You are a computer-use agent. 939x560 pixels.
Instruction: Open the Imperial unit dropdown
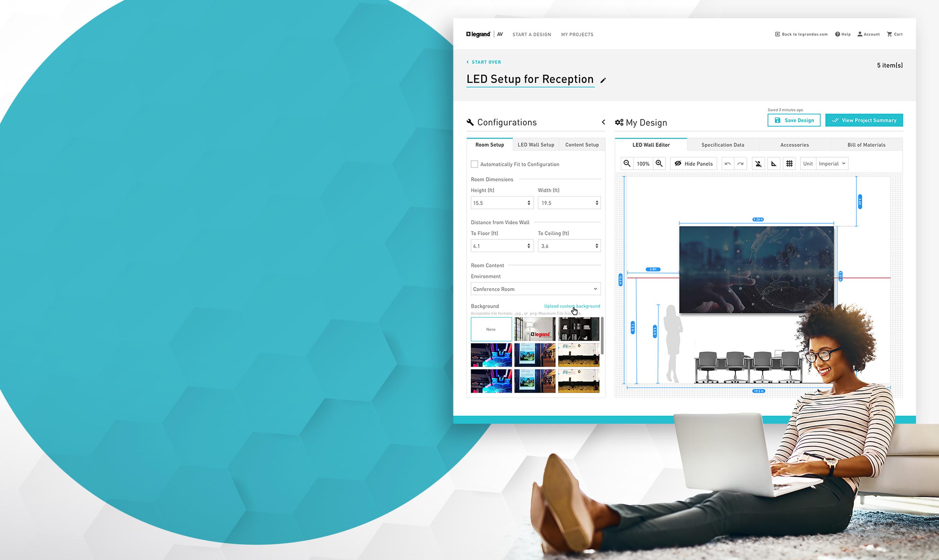point(832,164)
